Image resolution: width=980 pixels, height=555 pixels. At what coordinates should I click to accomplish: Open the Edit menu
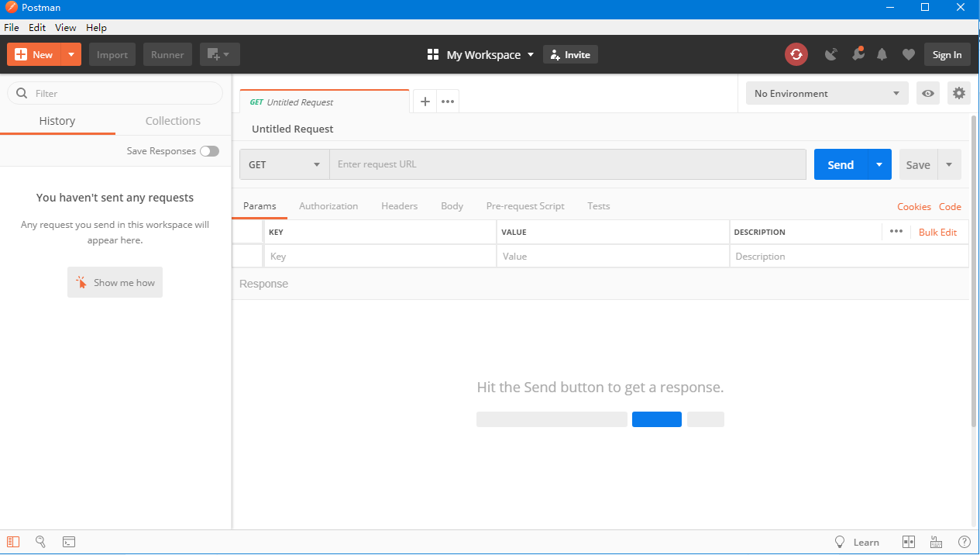(x=37, y=27)
